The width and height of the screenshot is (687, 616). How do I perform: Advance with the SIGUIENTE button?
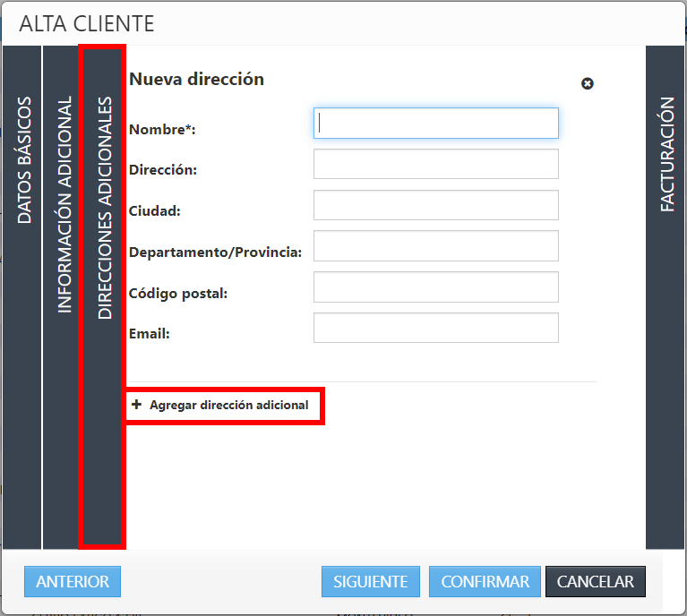(x=370, y=582)
